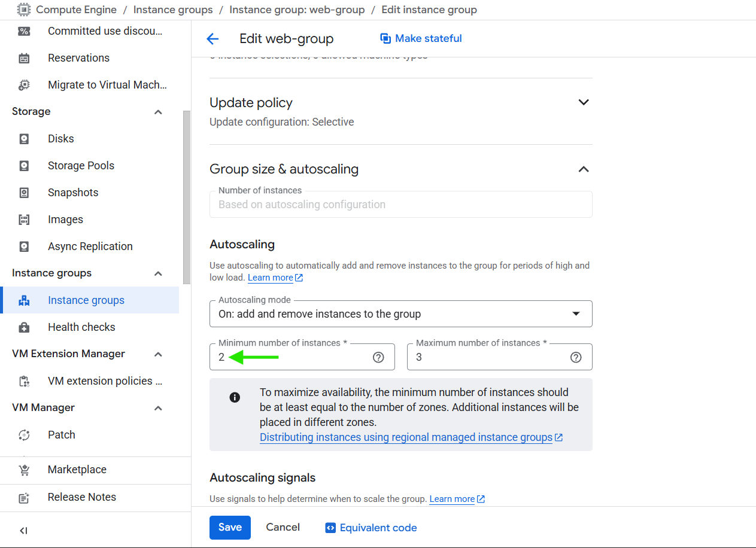
Task: Click the VM extension policies icon
Action: click(x=24, y=381)
